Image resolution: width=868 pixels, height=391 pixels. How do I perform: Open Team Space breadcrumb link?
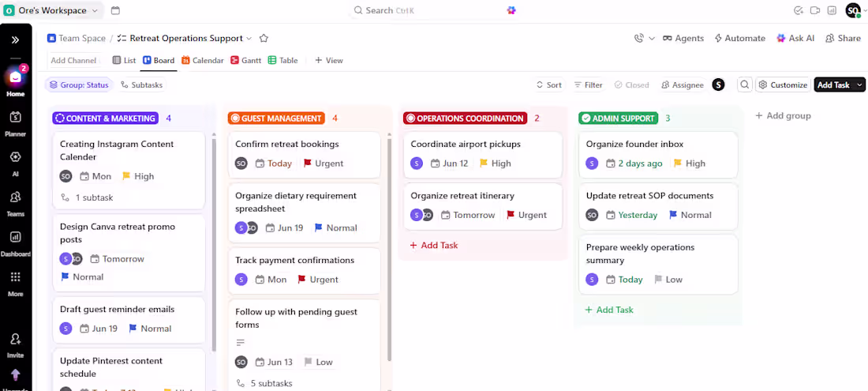77,38
